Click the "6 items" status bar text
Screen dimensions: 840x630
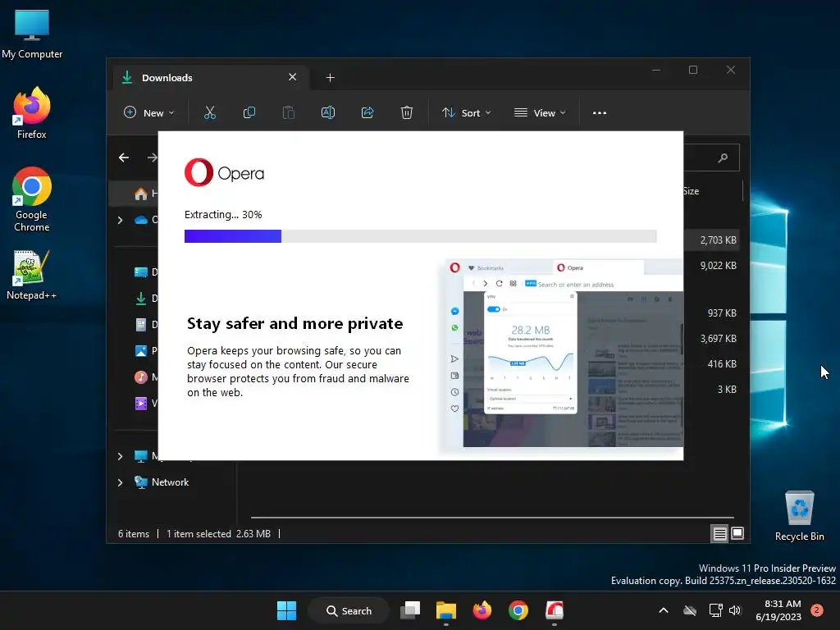click(x=134, y=533)
